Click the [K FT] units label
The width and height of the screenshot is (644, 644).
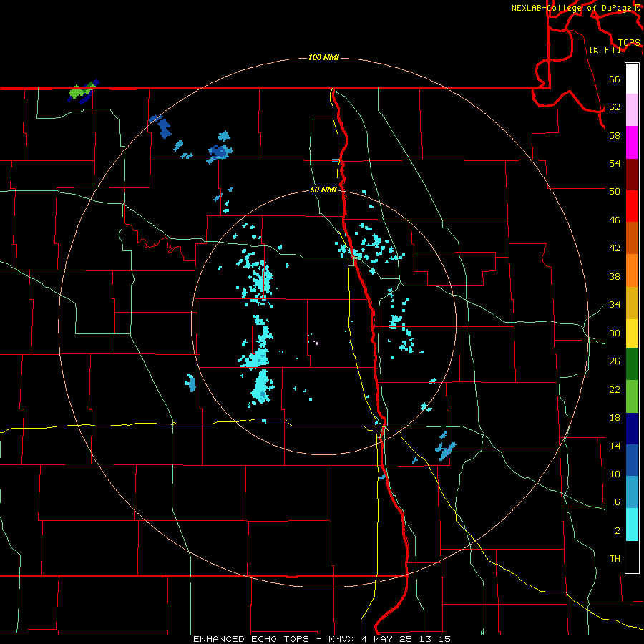[605, 49]
